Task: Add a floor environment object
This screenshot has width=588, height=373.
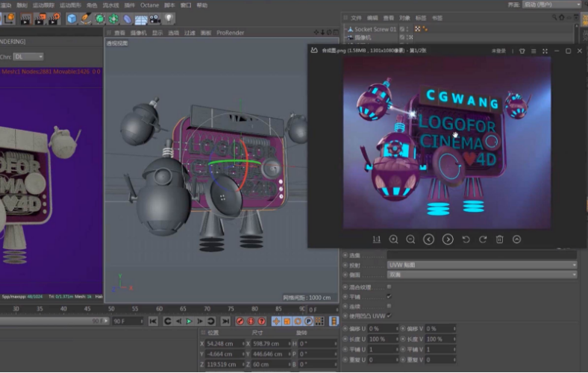Action: point(141,19)
